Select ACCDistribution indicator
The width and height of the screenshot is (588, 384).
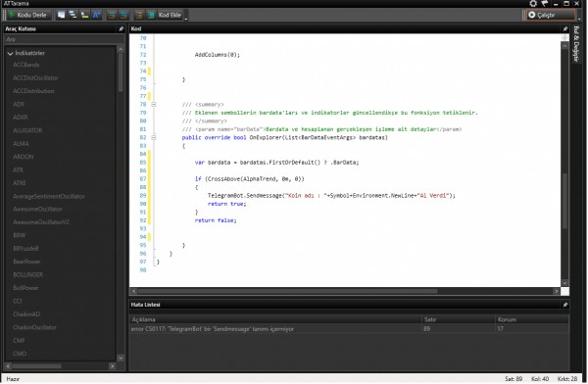coord(33,91)
